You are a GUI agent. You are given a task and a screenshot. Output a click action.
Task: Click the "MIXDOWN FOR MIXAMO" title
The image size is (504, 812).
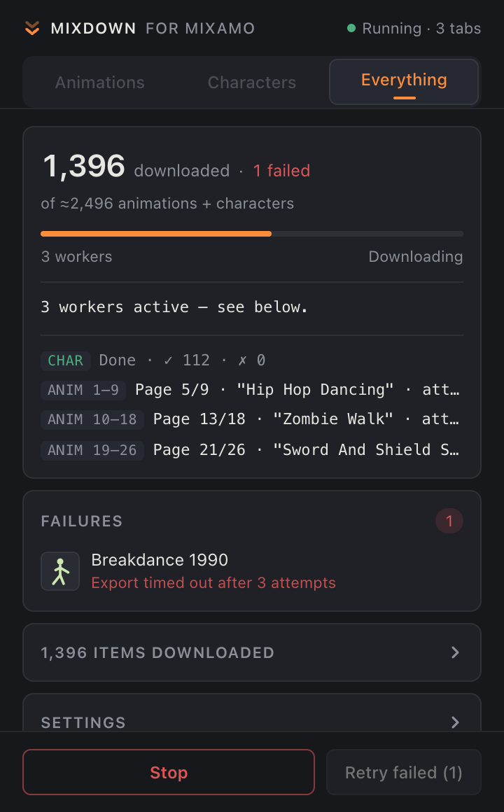click(153, 29)
